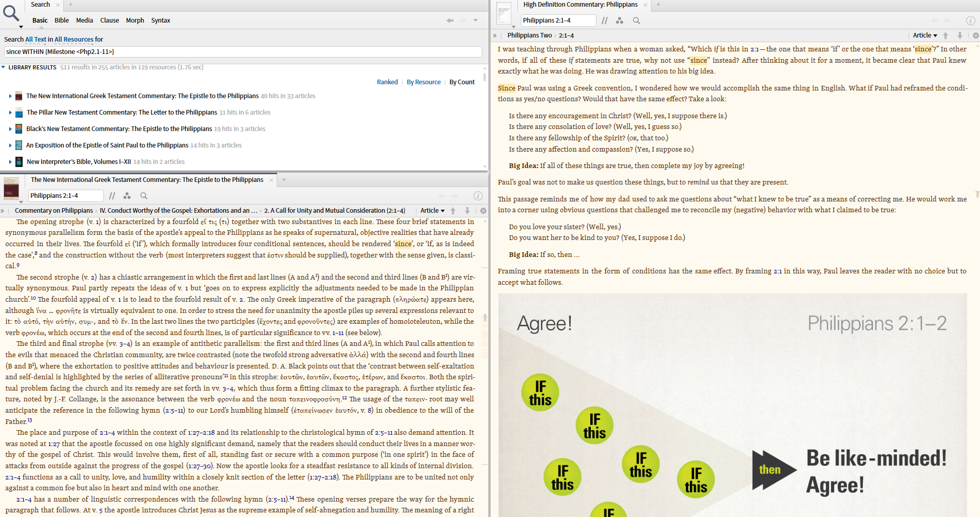Collapse the Library Results section
Image resolution: width=980 pixels, height=517 pixels.
(3, 67)
